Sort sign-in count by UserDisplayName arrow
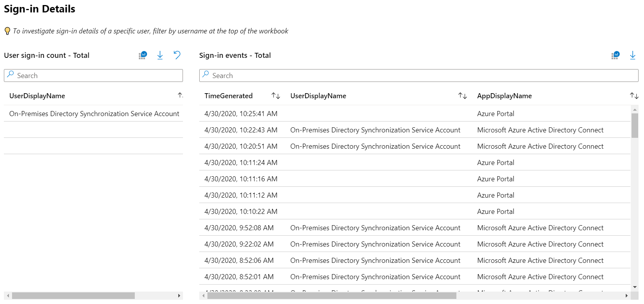Screen dimensions: 644x304 (x=180, y=96)
